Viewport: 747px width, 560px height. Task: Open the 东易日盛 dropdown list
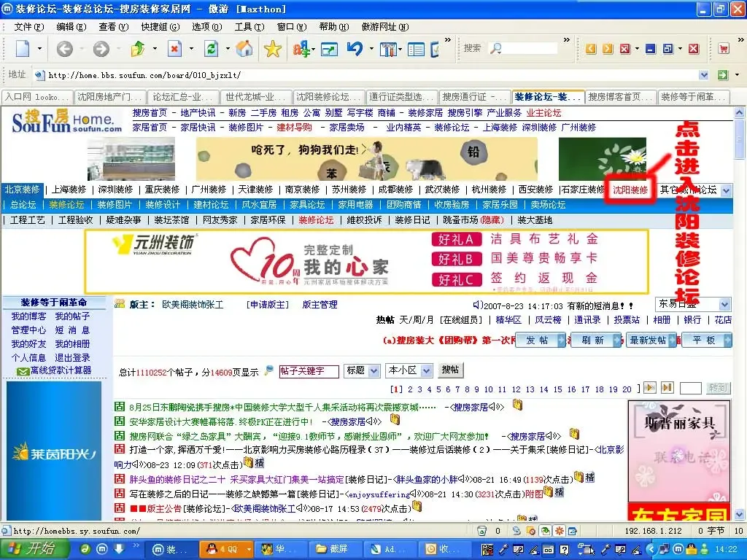[724, 304]
